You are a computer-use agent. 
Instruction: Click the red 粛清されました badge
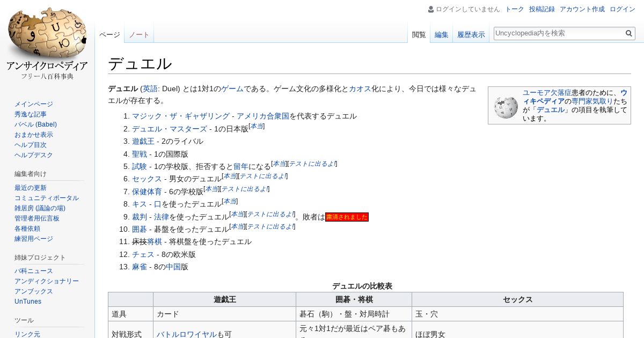[x=347, y=217]
